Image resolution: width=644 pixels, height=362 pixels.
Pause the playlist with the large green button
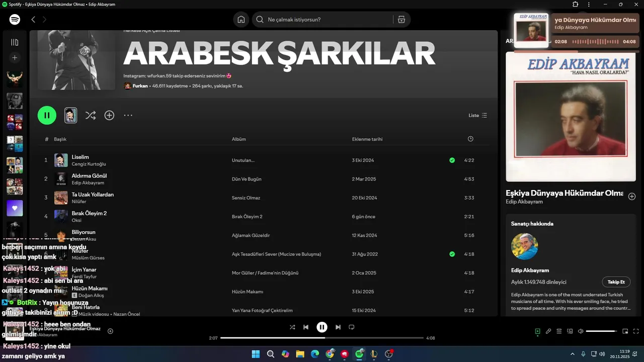(47, 115)
